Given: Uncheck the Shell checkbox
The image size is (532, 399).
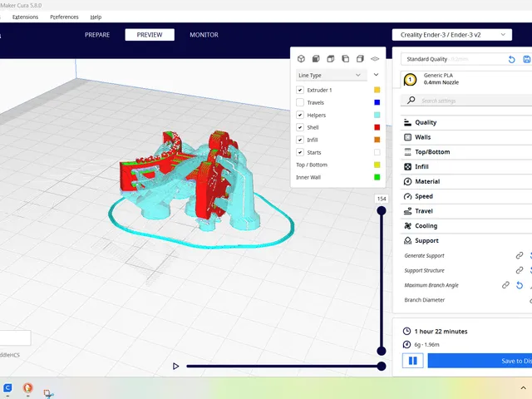Looking at the screenshot, I should point(300,127).
